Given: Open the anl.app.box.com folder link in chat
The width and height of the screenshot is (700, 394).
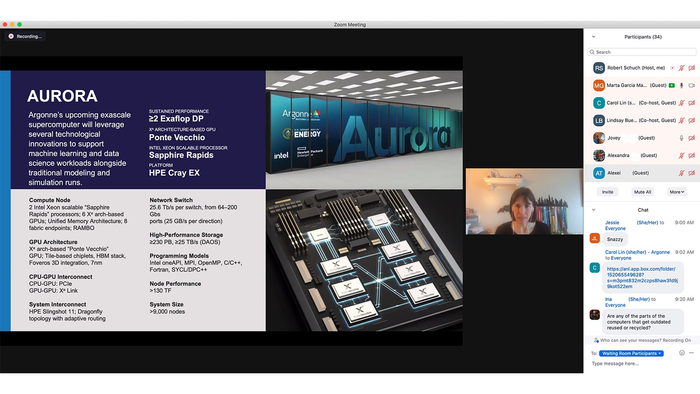Looking at the screenshot, I should tap(642, 278).
